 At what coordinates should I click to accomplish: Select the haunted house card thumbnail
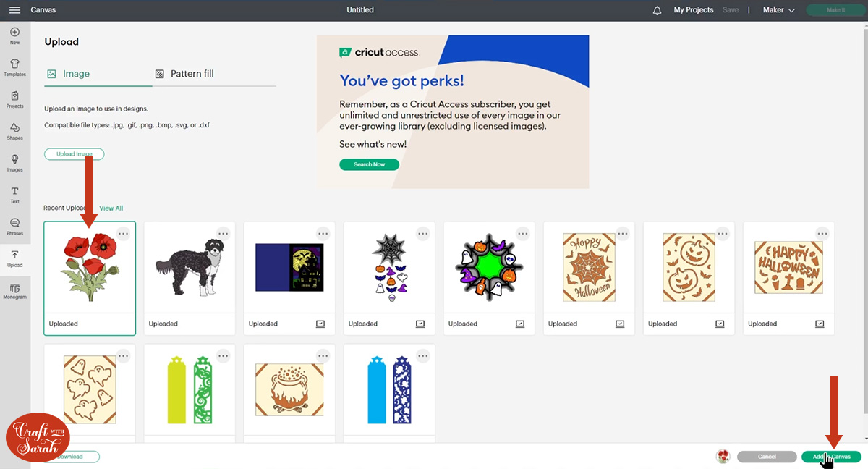click(x=289, y=267)
